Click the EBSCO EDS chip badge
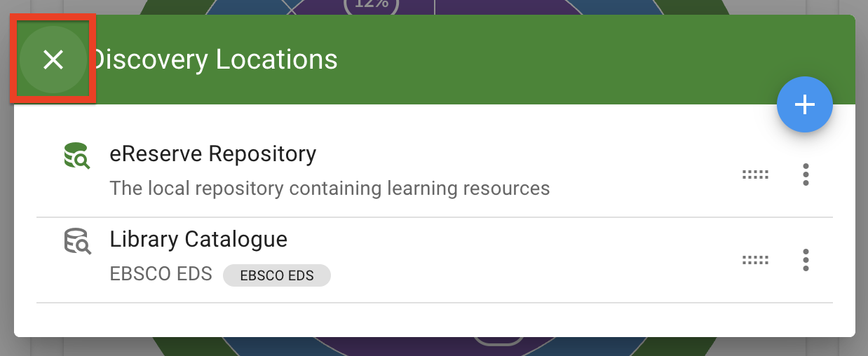The width and height of the screenshot is (868, 356). [x=276, y=275]
